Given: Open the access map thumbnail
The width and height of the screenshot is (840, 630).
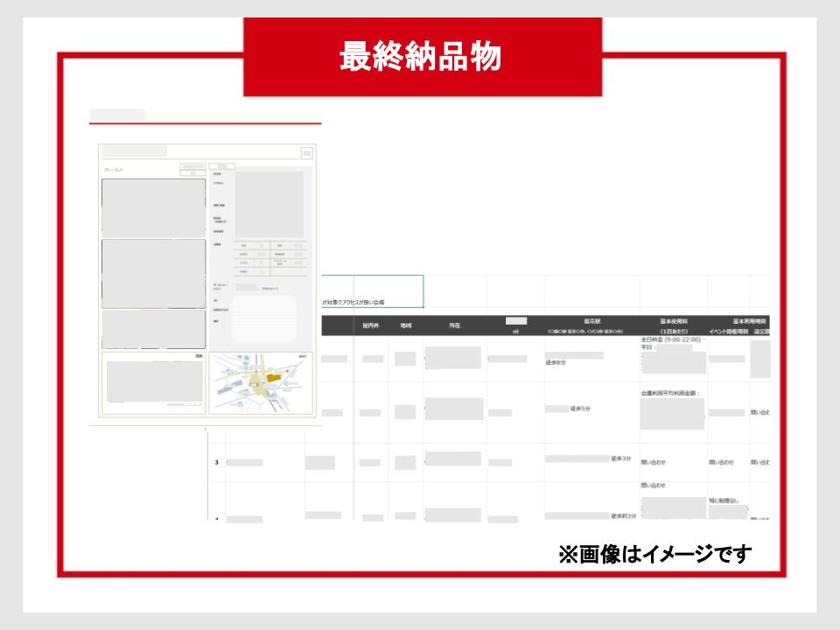Looking at the screenshot, I should tap(261, 383).
